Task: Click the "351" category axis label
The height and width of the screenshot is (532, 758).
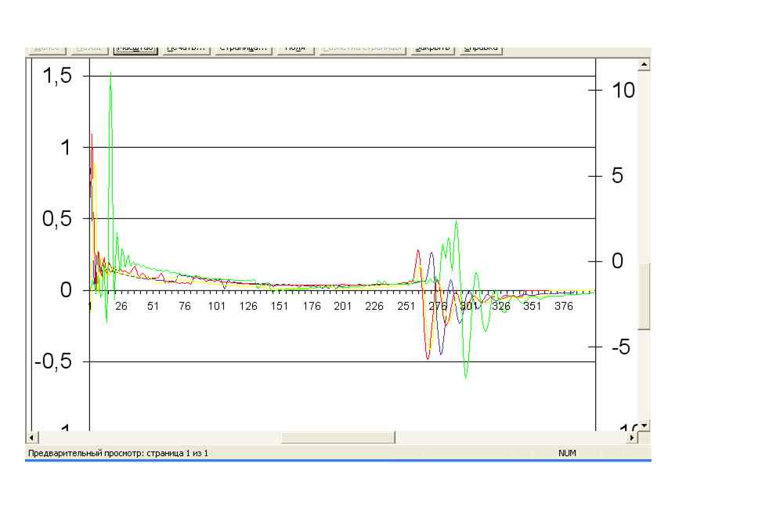Action: point(532,306)
